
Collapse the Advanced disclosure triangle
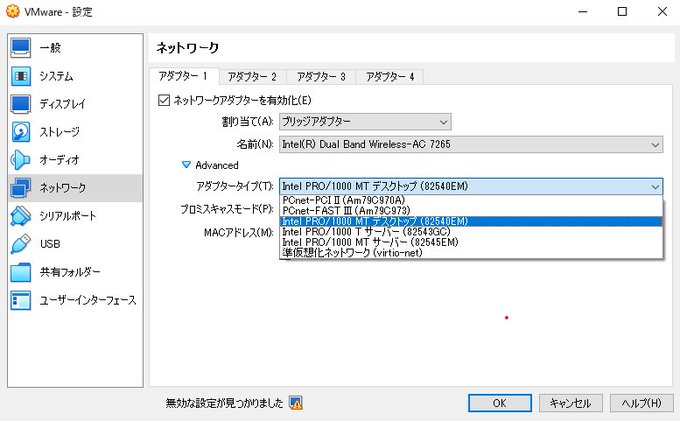click(186, 165)
